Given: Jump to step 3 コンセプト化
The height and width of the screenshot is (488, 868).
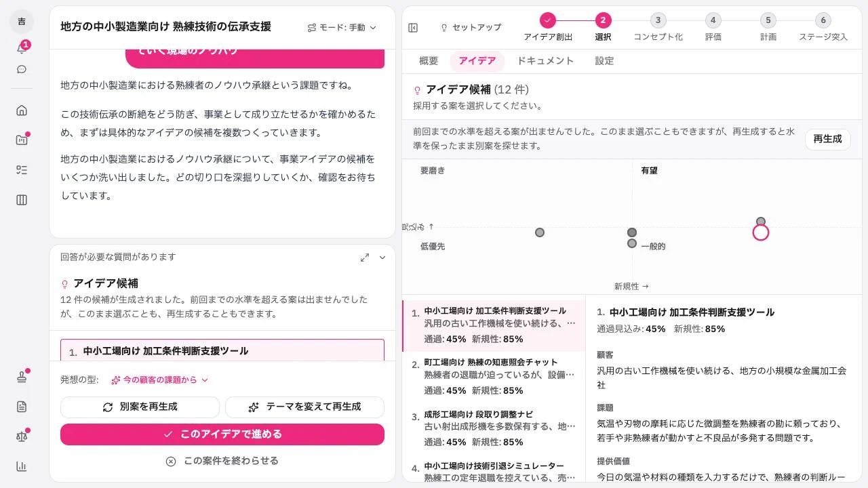Looking at the screenshot, I should click(658, 28).
